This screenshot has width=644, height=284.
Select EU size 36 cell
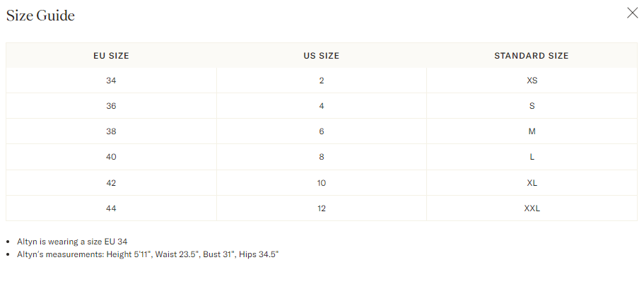click(x=111, y=106)
